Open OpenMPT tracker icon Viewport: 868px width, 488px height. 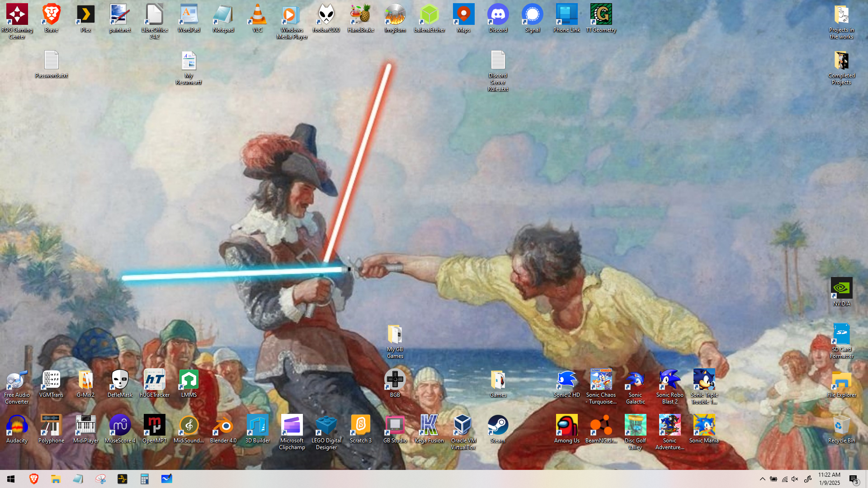(x=154, y=429)
